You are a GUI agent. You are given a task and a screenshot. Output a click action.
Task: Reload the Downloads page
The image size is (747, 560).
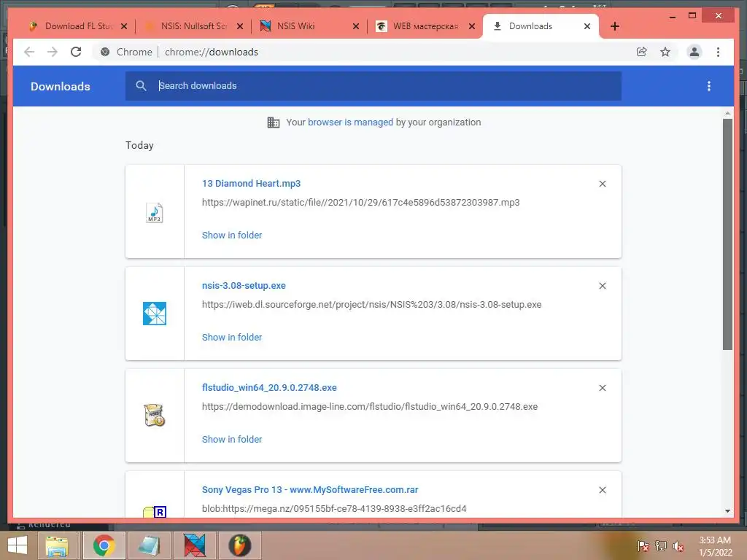coord(76,52)
